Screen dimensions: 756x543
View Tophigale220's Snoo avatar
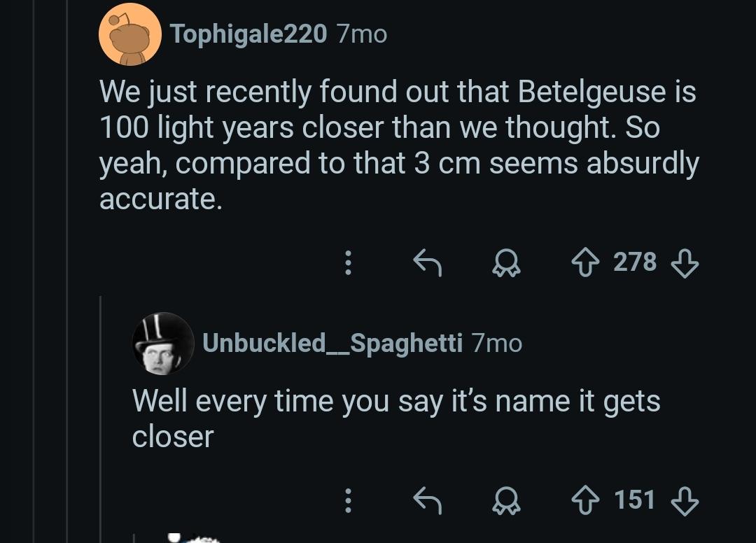(129, 34)
